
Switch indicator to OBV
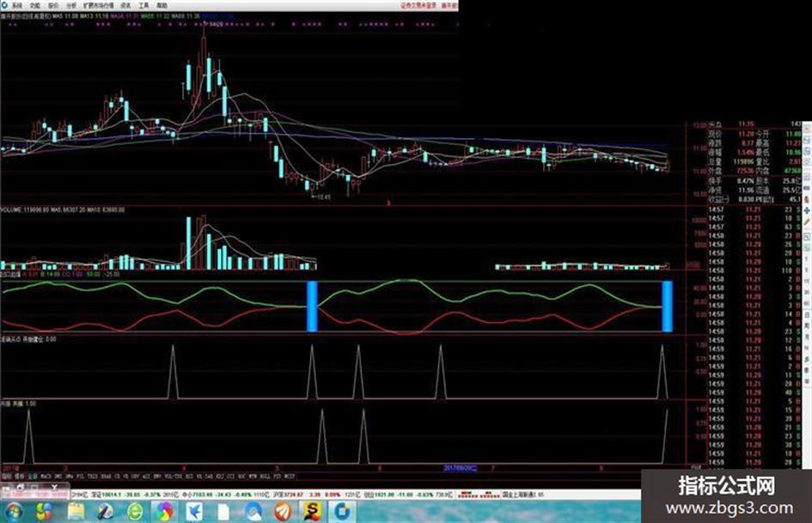point(134,476)
